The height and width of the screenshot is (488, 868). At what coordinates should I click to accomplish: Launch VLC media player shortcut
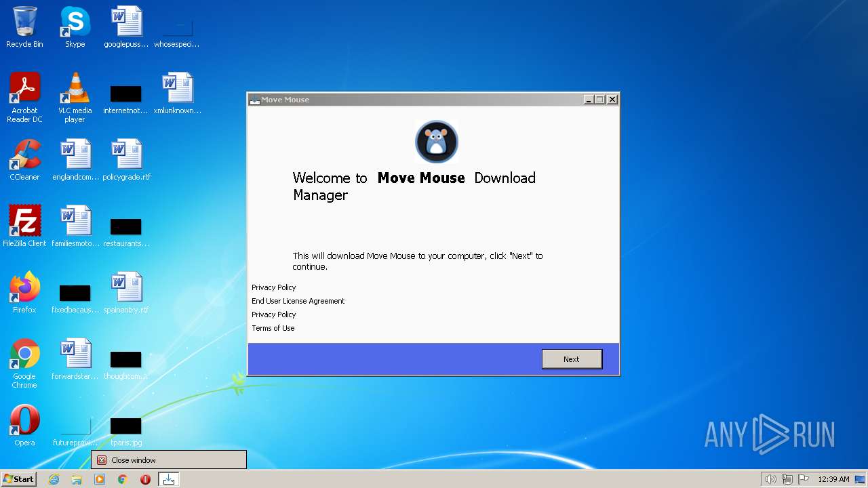[75, 98]
